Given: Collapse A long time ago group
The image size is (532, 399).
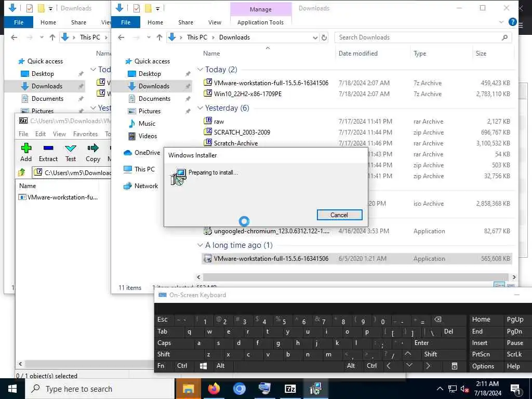Looking at the screenshot, I should (x=200, y=245).
